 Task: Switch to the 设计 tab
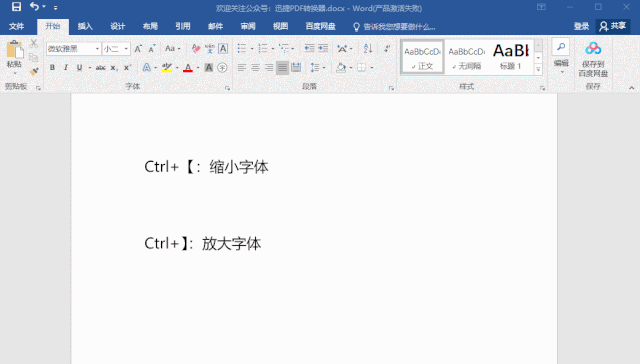pyautogui.click(x=118, y=27)
